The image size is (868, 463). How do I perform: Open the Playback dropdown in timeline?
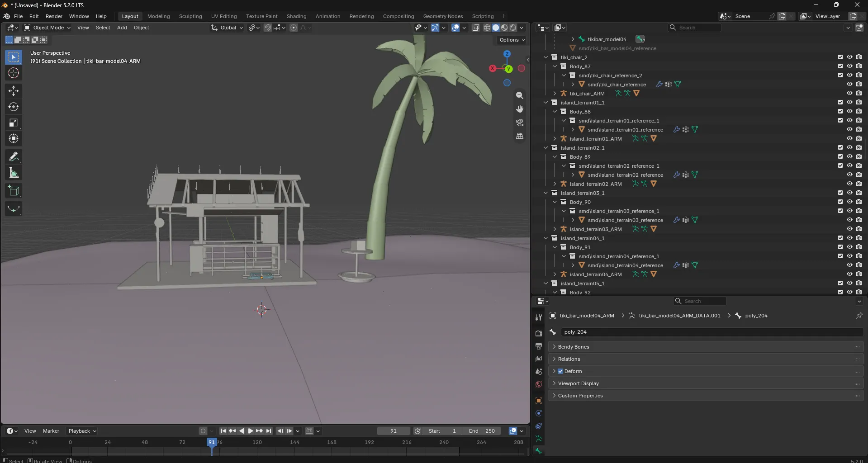click(82, 431)
